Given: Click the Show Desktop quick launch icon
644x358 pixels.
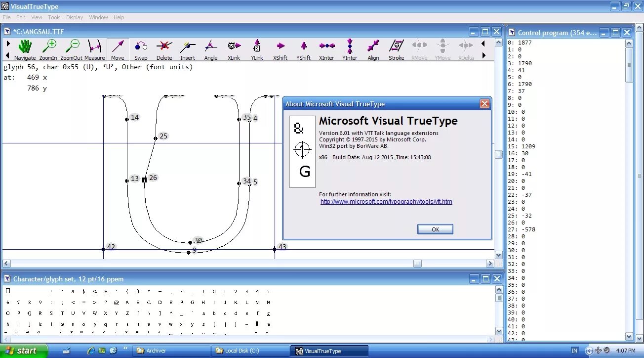Looking at the screenshot, I should coord(66,351).
